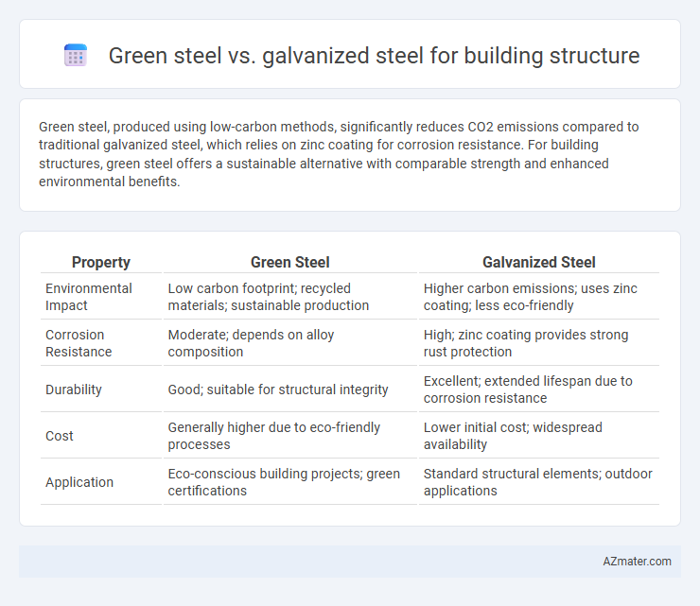Select the 'Property' column header
This screenshot has height=606, width=700.
[x=101, y=263]
